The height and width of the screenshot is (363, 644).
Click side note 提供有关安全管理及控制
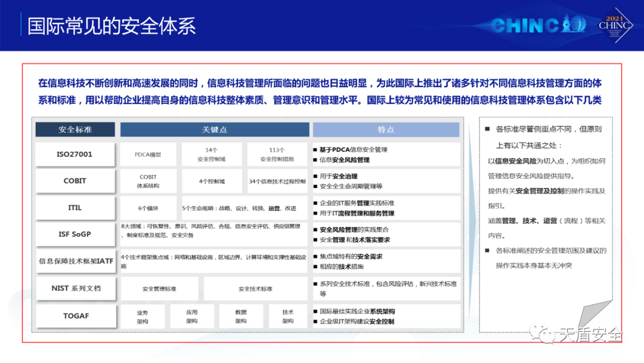point(547,198)
